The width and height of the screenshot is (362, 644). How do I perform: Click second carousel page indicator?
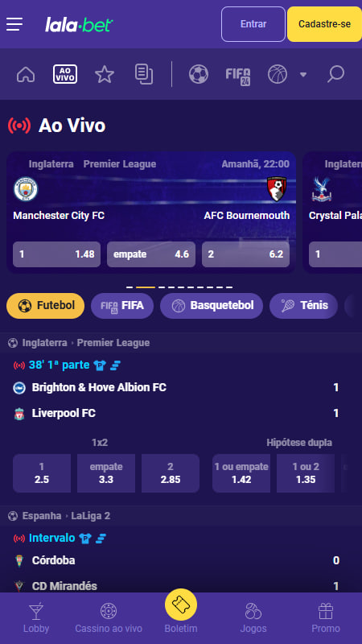[146, 287]
